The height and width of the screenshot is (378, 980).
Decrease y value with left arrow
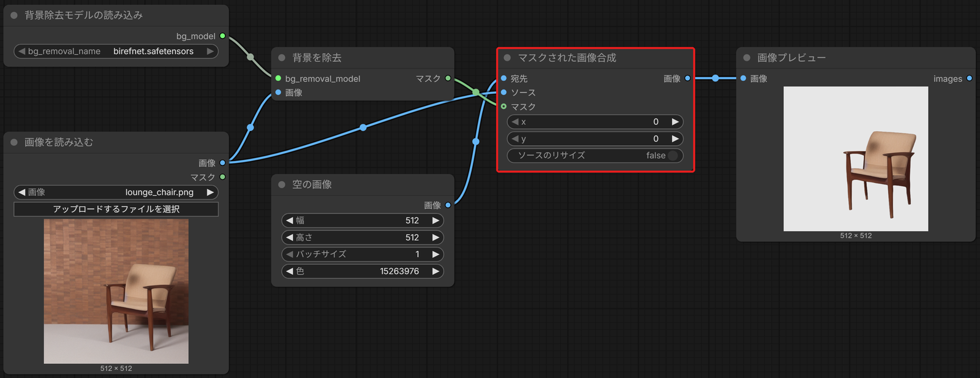tap(515, 139)
